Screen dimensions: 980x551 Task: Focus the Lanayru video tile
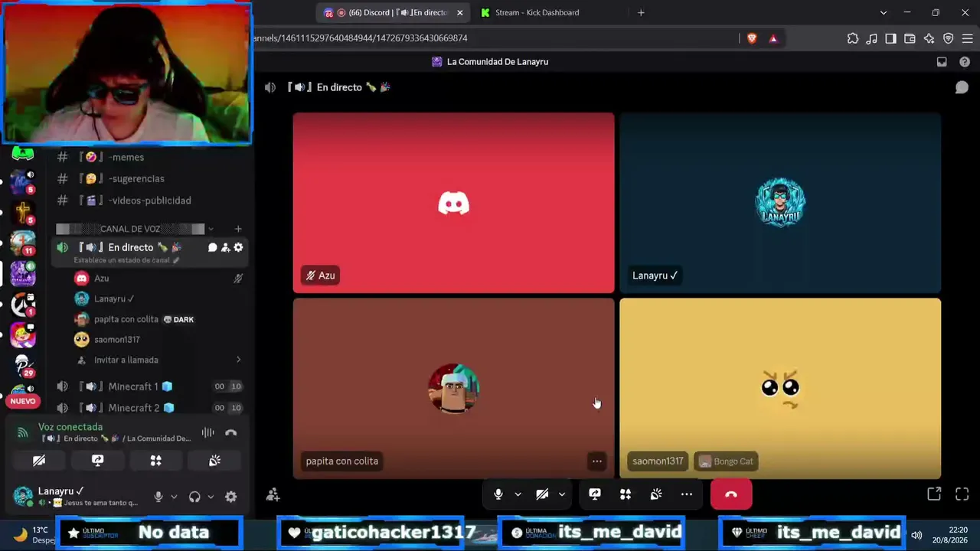coord(780,203)
